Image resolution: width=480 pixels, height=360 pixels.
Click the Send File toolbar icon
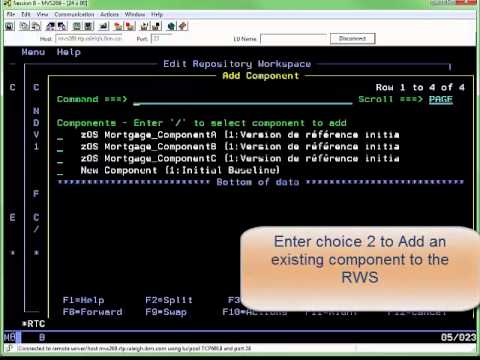click(x=51, y=26)
